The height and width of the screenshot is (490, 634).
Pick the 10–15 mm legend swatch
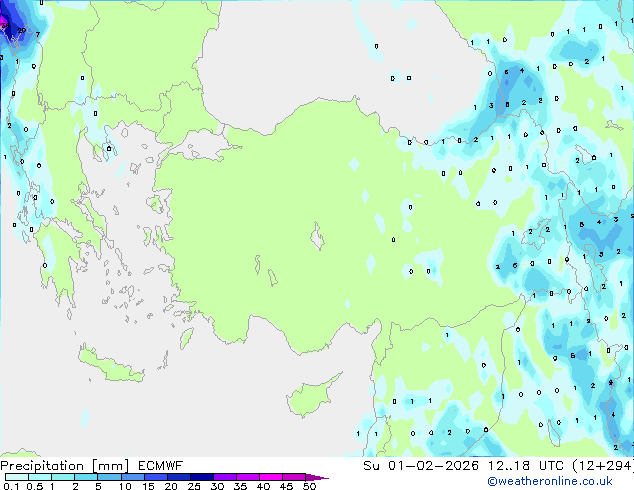pos(132,477)
